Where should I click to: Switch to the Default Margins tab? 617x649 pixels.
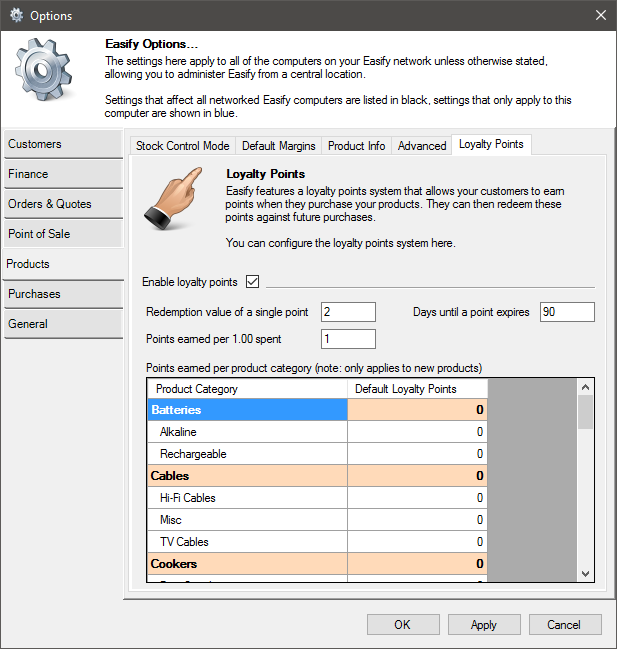tap(278, 146)
